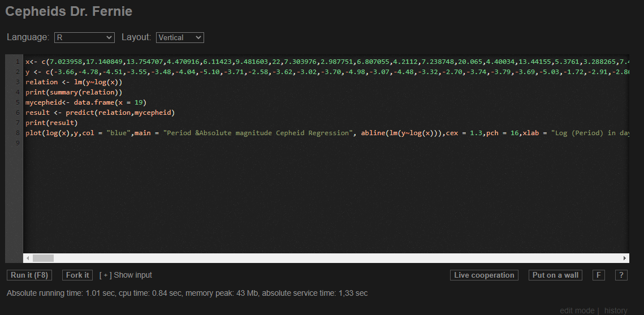This screenshot has height=315, width=644.
Task: Click empty line 9 in the editor
Action: coord(327,143)
